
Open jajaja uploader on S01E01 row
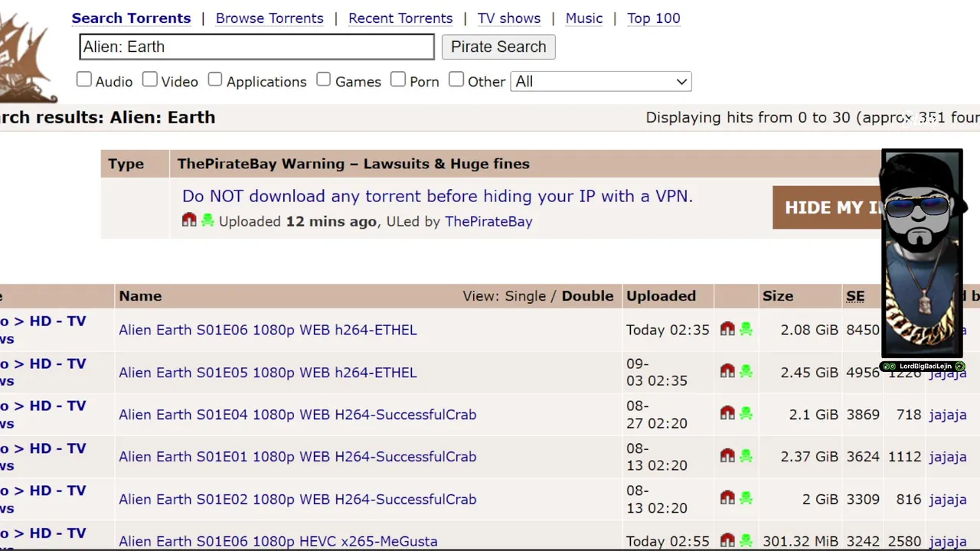[x=948, y=457]
